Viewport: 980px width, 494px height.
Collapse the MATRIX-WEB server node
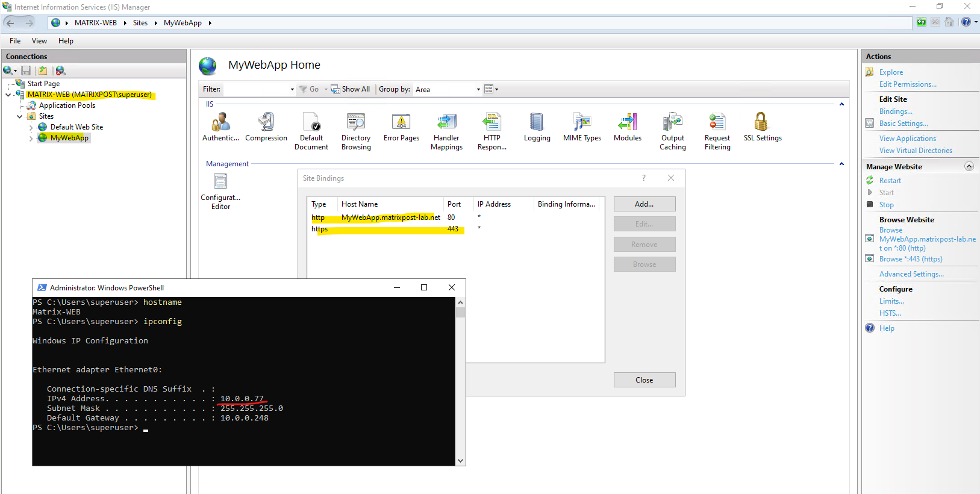[x=8, y=95]
